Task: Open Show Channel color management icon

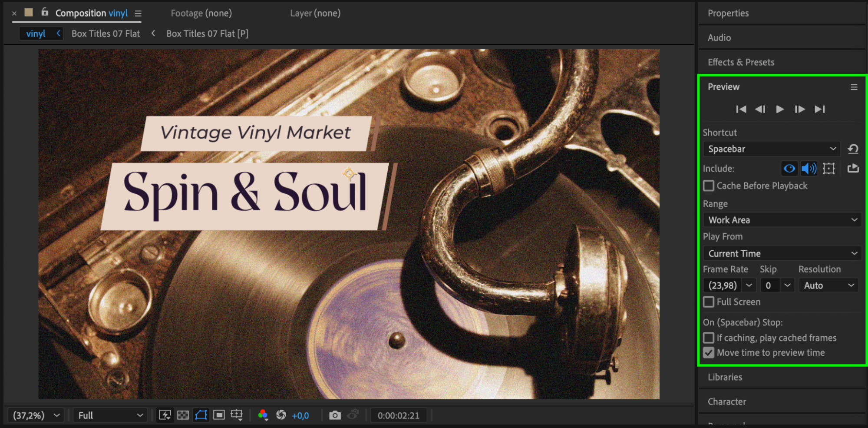Action: [x=263, y=415]
